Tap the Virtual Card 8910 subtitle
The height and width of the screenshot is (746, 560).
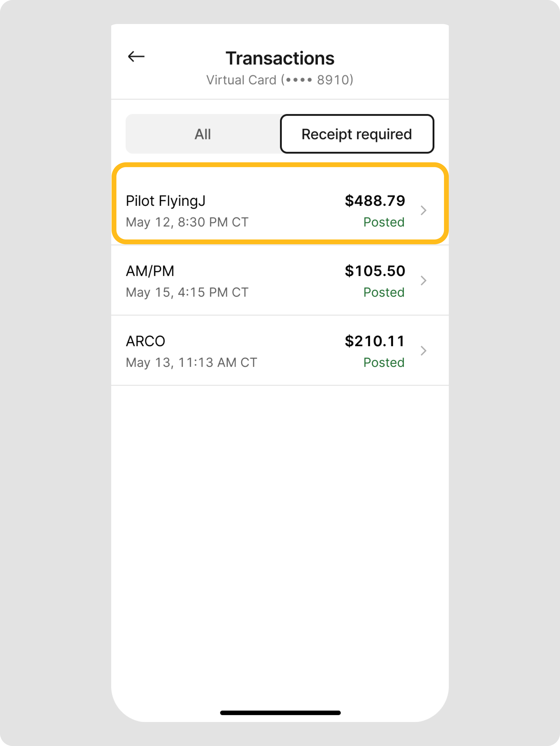click(280, 80)
